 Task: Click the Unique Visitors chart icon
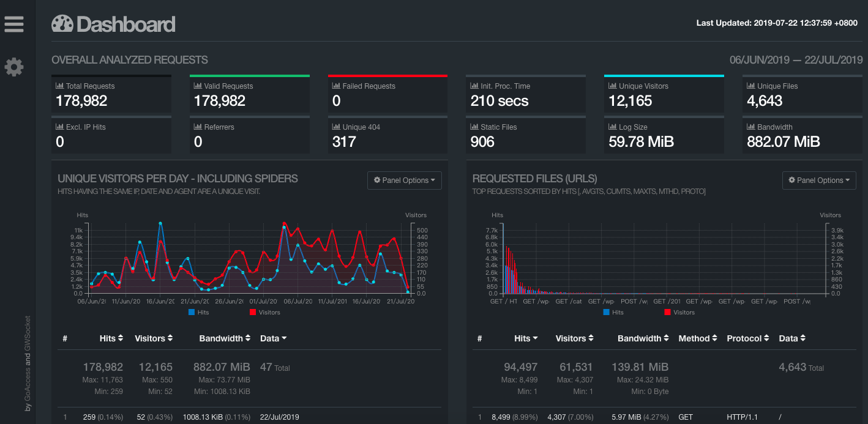tap(613, 86)
